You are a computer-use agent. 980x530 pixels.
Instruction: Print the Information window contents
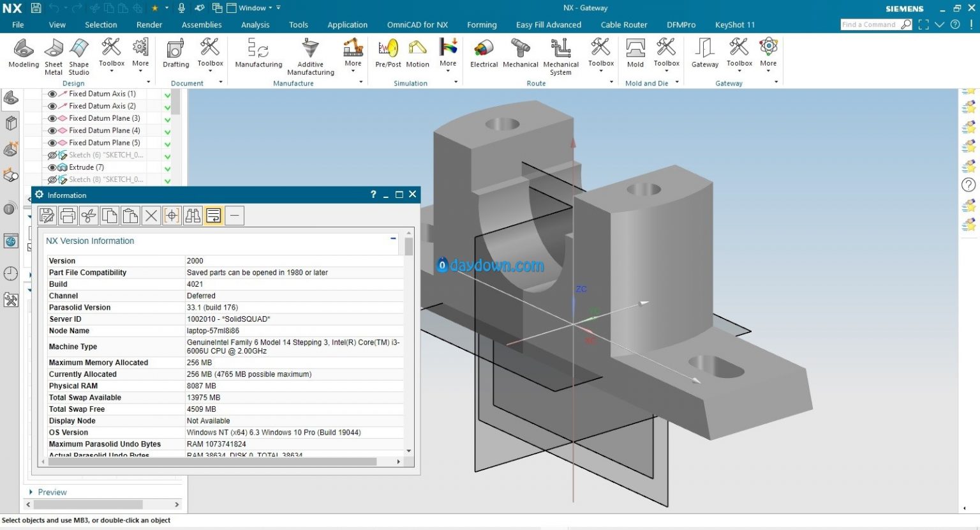click(x=68, y=216)
